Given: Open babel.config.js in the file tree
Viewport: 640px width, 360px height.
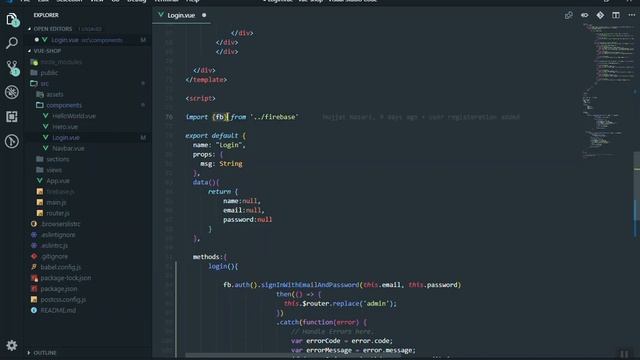Looking at the screenshot, I should coord(60,267).
